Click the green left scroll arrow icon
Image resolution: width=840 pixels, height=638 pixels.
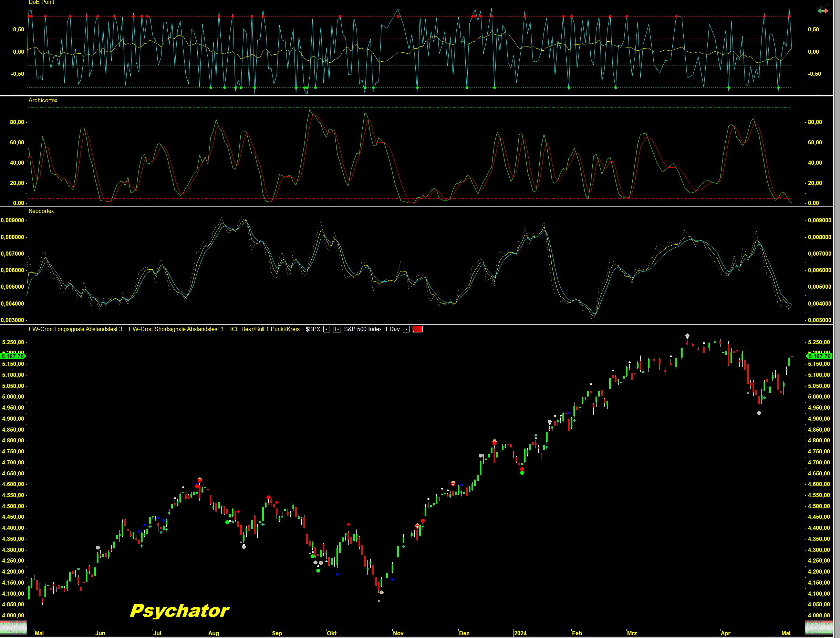pyautogui.click(x=820, y=11)
